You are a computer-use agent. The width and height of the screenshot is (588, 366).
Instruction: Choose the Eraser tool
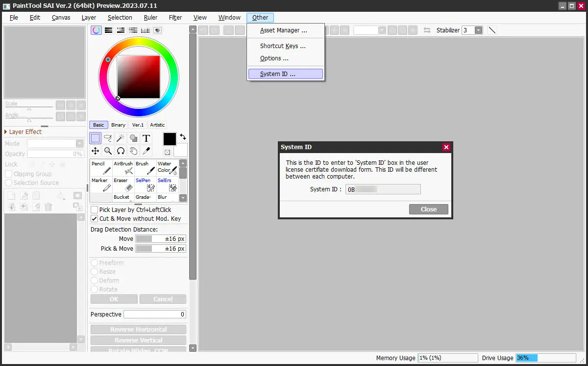point(123,184)
